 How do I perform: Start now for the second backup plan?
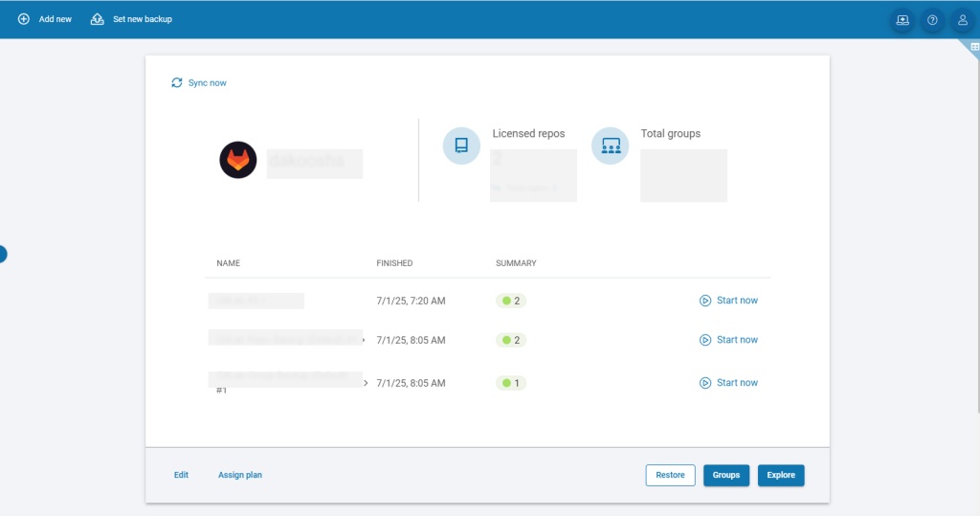(x=728, y=340)
